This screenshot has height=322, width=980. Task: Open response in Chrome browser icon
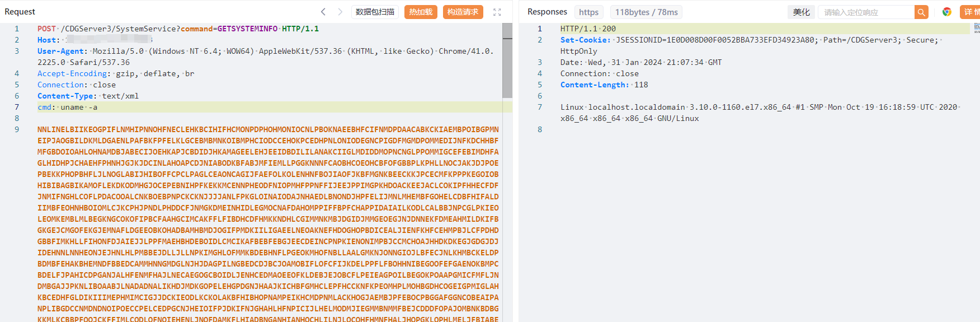tap(947, 12)
